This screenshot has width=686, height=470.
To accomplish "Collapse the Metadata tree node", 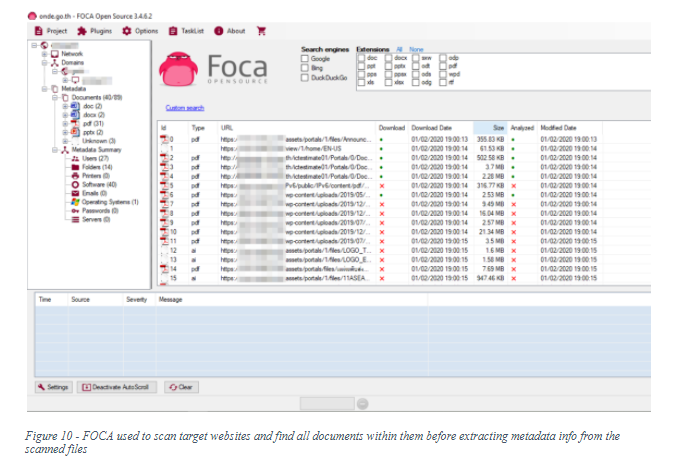I will click(x=44, y=89).
